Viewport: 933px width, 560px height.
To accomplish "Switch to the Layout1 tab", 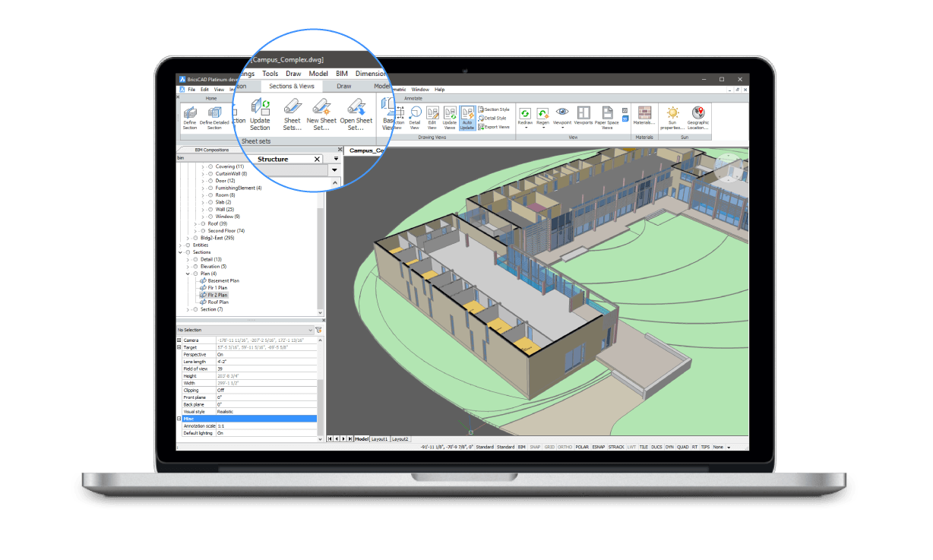I will pos(380,439).
